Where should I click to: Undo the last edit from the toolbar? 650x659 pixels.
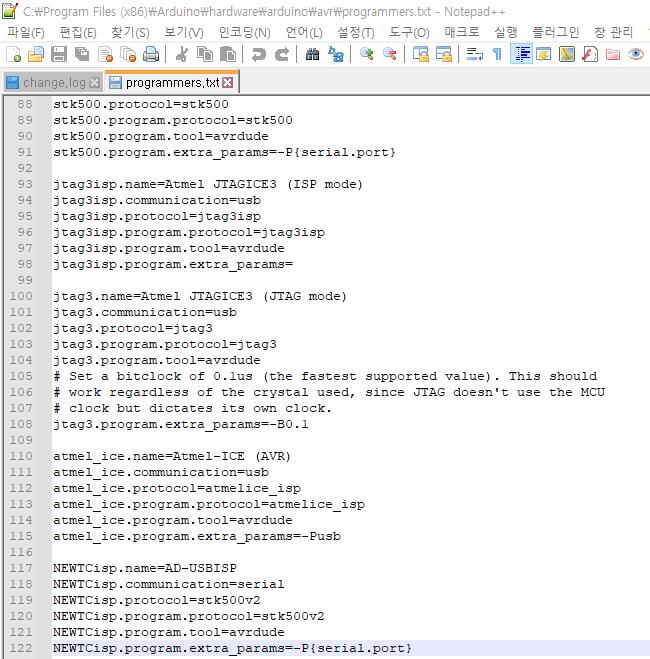tap(258, 54)
